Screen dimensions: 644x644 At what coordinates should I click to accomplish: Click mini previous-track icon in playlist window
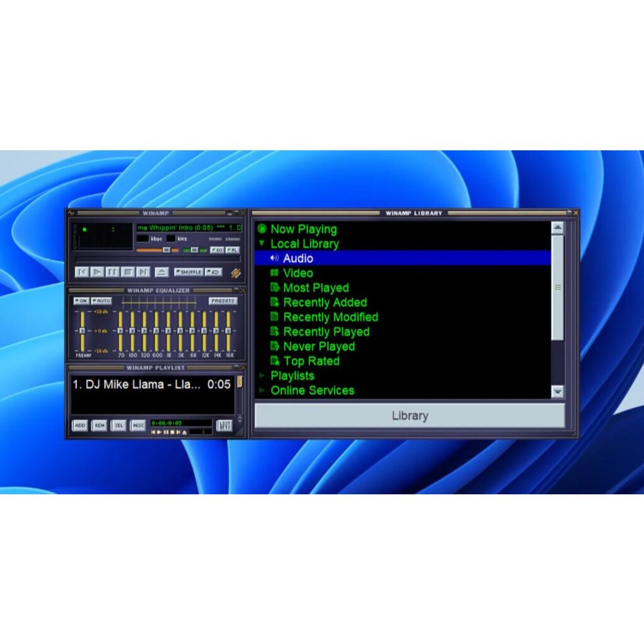(x=153, y=432)
